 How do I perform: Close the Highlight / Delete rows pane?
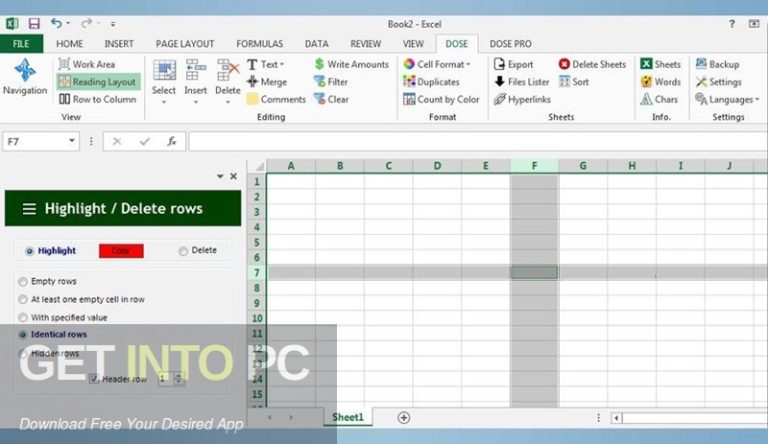pos(234,176)
